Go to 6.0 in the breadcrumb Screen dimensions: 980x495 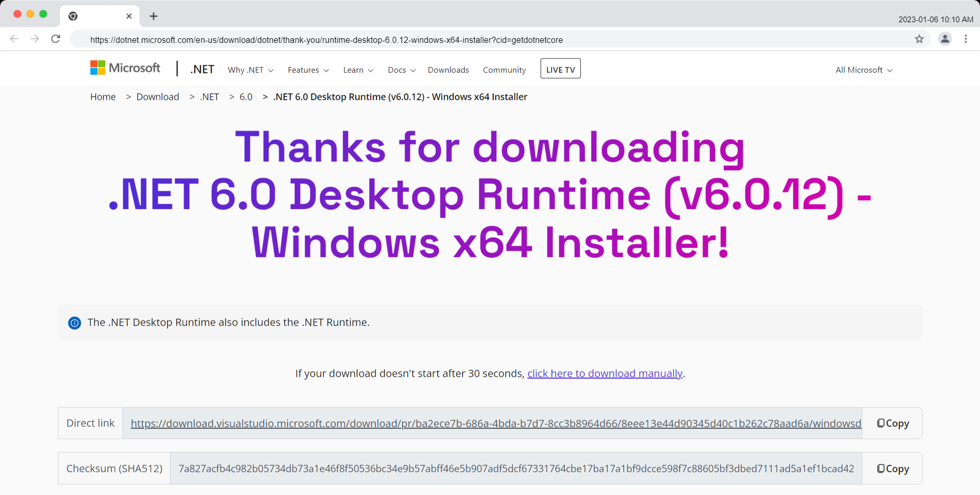tap(246, 97)
